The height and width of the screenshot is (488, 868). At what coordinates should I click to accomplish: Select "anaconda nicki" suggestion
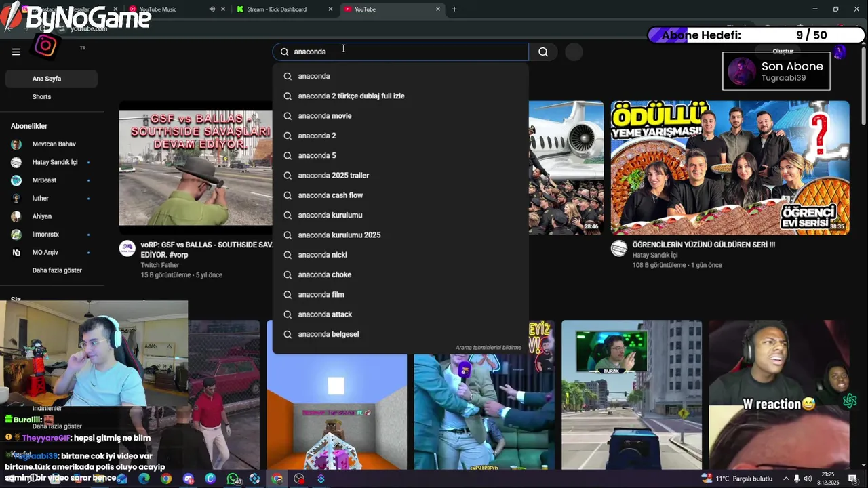click(400, 255)
